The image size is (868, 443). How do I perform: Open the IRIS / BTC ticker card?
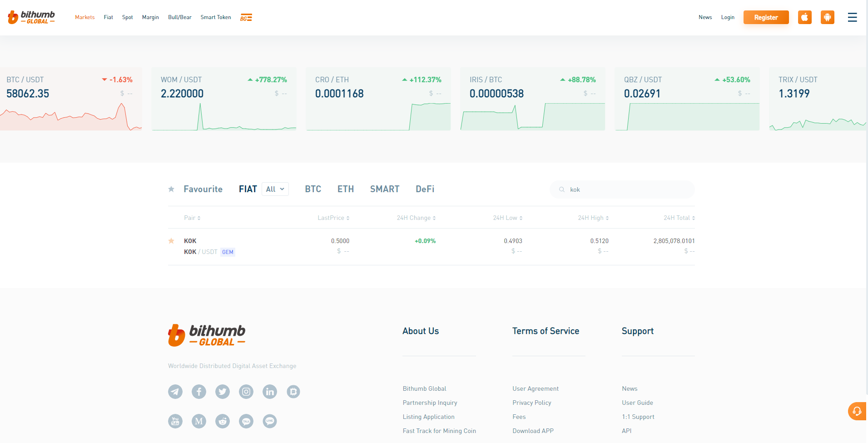(x=533, y=99)
